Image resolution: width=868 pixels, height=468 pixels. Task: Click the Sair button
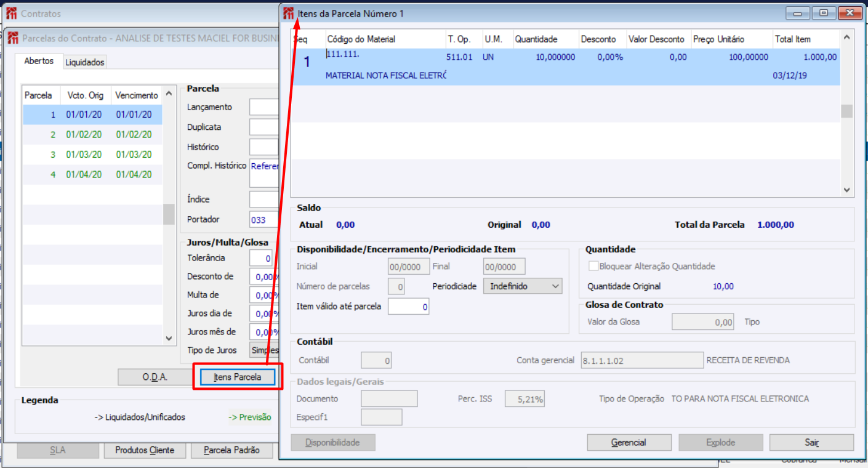(811, 442)
